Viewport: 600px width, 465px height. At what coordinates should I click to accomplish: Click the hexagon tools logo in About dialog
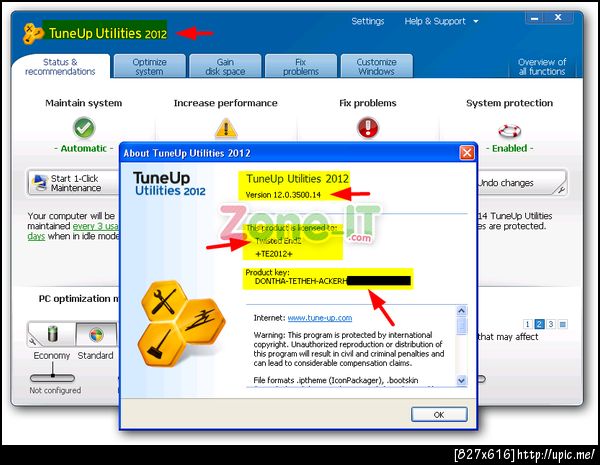181,323
